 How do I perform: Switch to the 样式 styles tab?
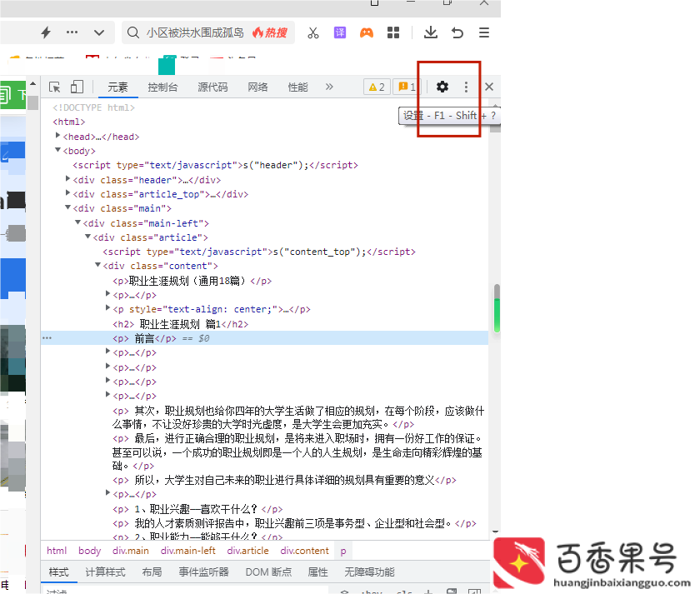(x=59, y=572)
